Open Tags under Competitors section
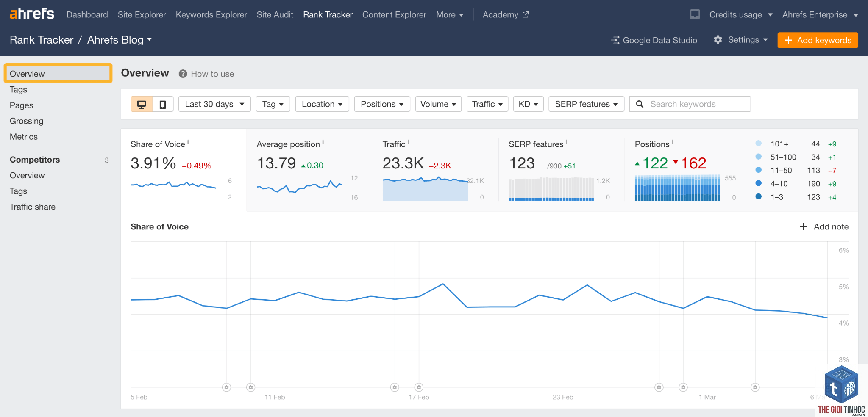The width and height of the screenshot is (868, 417). [x=19, y=191]
